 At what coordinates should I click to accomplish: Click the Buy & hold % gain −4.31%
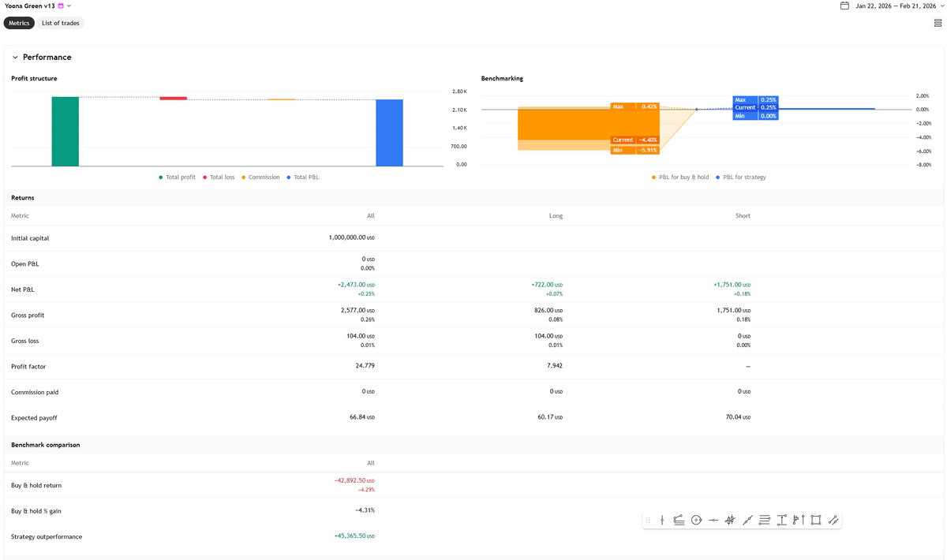pos(365,510)
